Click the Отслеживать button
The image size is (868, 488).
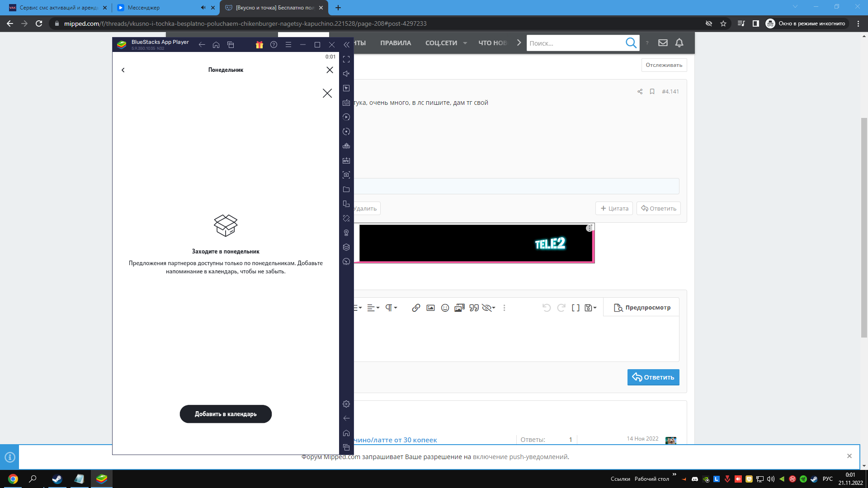click(664, 65)
